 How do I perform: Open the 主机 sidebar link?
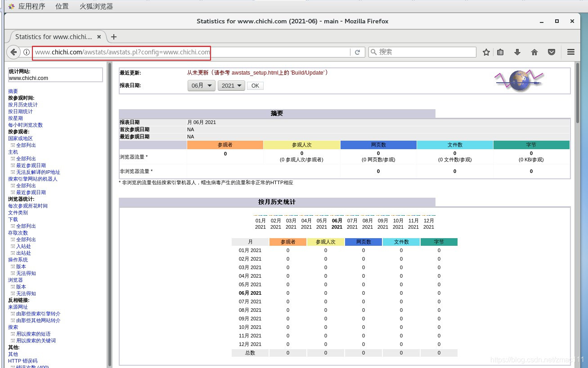pyautogui.click(x=13, y=152)
